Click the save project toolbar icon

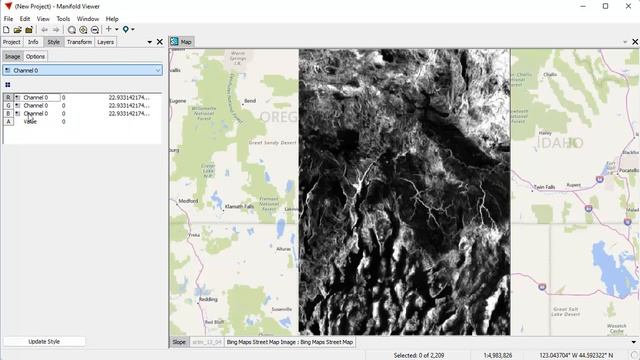tap(29, 30)
